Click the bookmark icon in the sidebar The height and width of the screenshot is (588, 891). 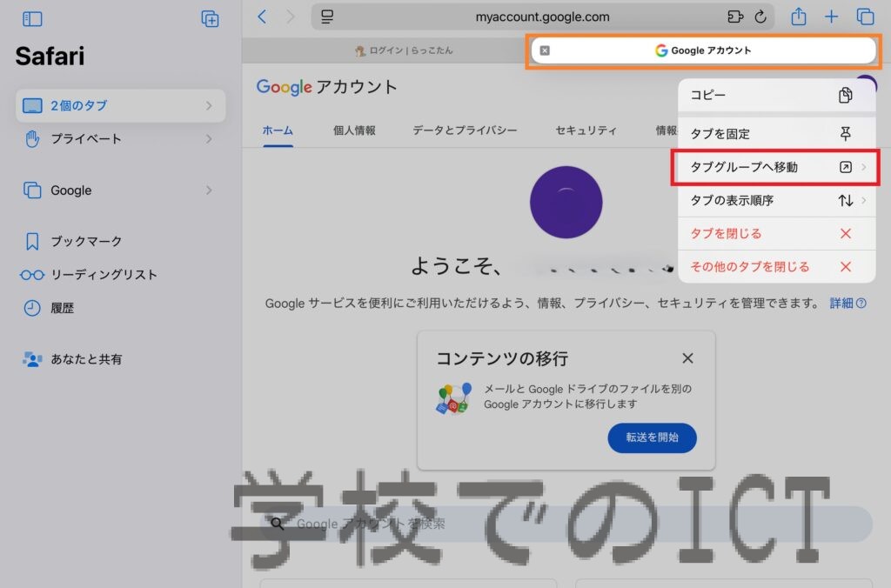point(32,241)
